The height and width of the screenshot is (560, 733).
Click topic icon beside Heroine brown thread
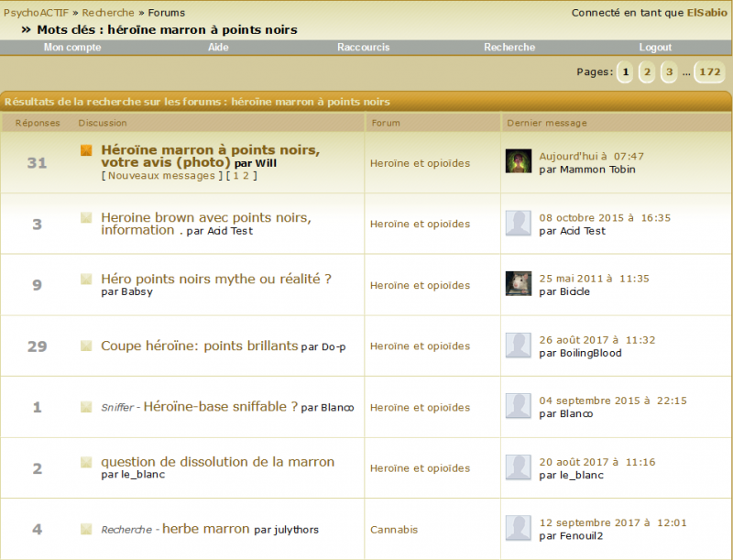(86, 218)
